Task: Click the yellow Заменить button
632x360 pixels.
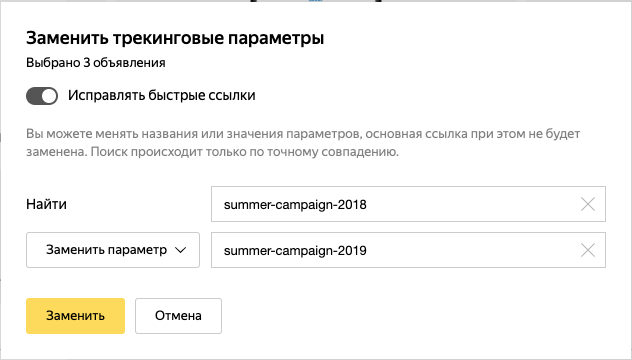Action: [x=75, y=316]
